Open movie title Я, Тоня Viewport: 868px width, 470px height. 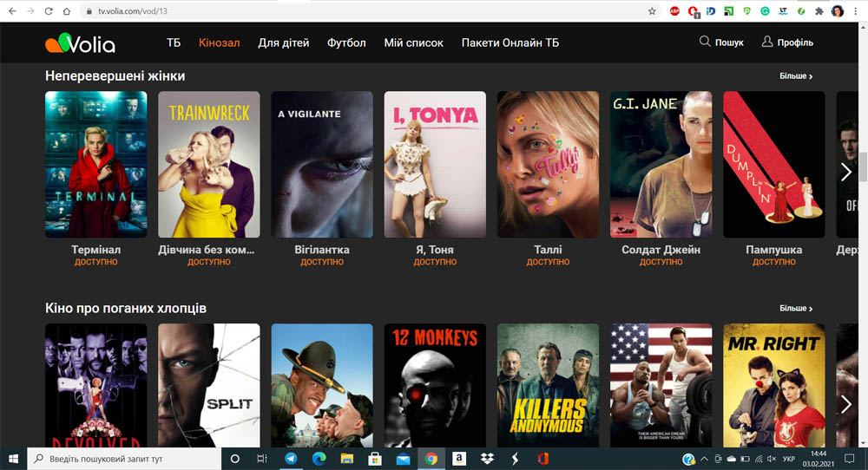[435, 250]
